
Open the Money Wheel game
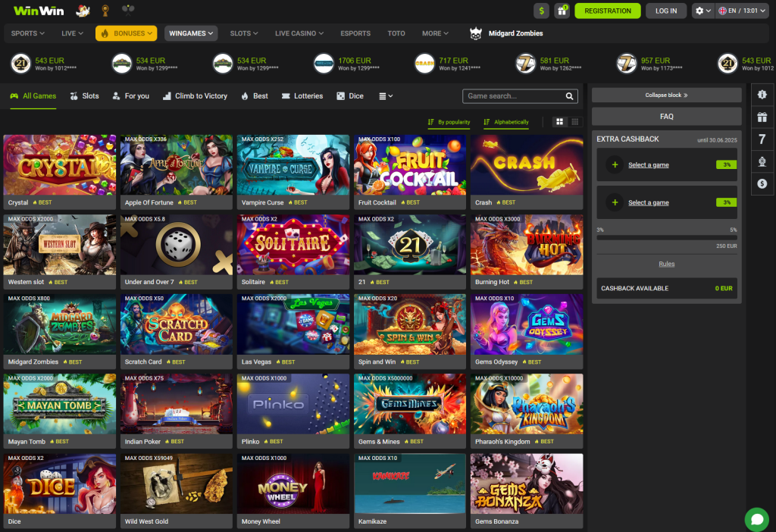point(293,490)
